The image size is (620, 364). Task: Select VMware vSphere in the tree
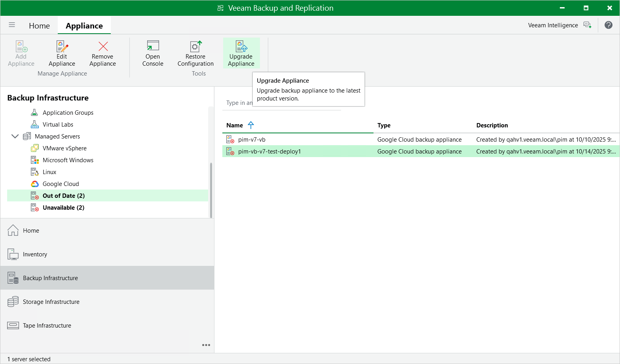[64, 148]
